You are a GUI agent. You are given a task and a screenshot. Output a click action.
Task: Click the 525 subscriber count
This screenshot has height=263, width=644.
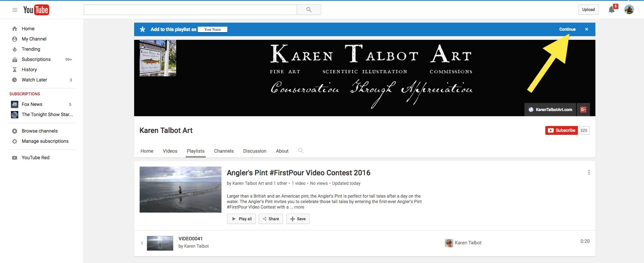(x=584, y=130)
